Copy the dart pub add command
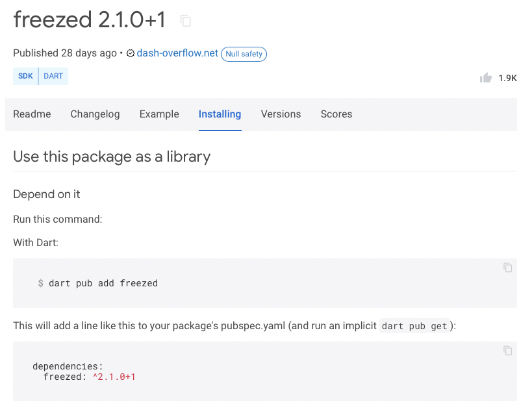The image size is (532, 411). point(507,268)
